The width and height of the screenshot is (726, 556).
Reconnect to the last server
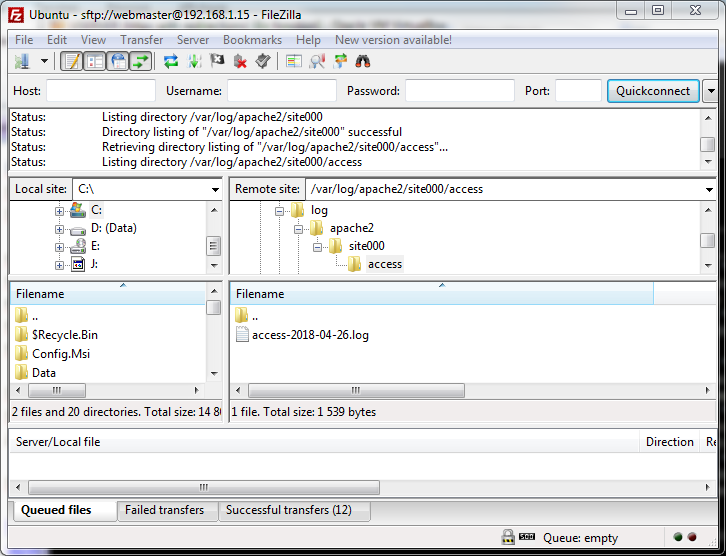[x=263, y=61]
